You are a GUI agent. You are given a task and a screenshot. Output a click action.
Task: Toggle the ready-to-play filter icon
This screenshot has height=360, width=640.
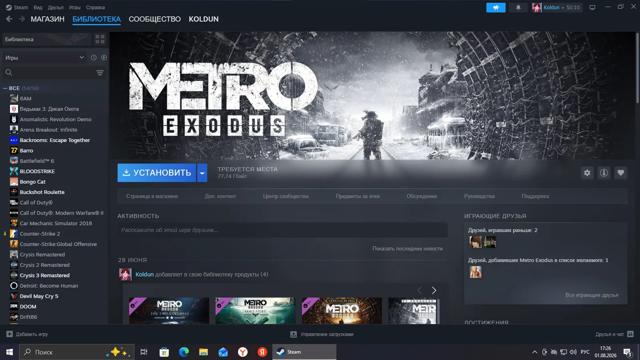click(x=104, y=58)
